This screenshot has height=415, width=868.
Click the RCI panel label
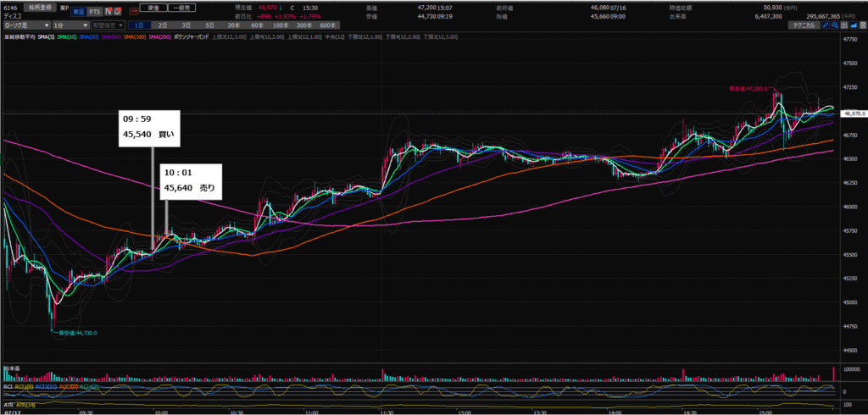click(x=7, y=387)
